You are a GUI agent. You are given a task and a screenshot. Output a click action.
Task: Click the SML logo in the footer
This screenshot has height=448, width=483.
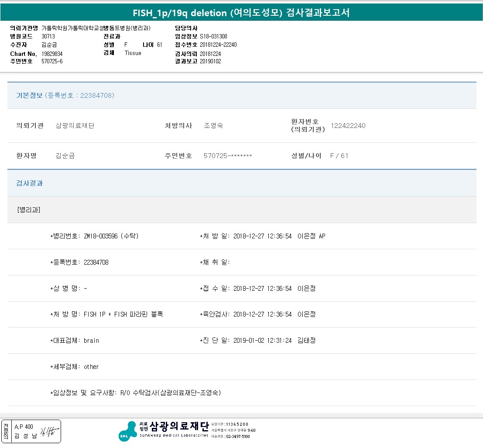[127, 431]
